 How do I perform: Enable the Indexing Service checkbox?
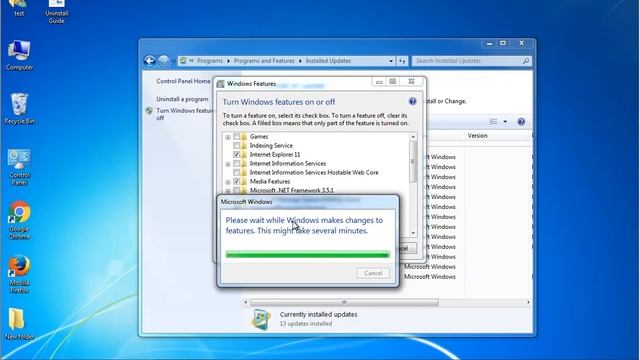pos(236,145)
